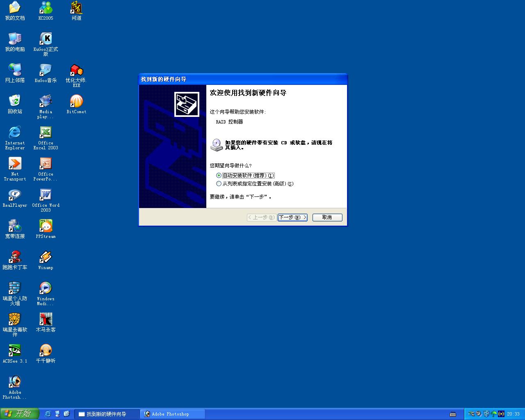Open the 开始 Start menu
The width and height of the screenshot is (525, 420).
(19, 414)
